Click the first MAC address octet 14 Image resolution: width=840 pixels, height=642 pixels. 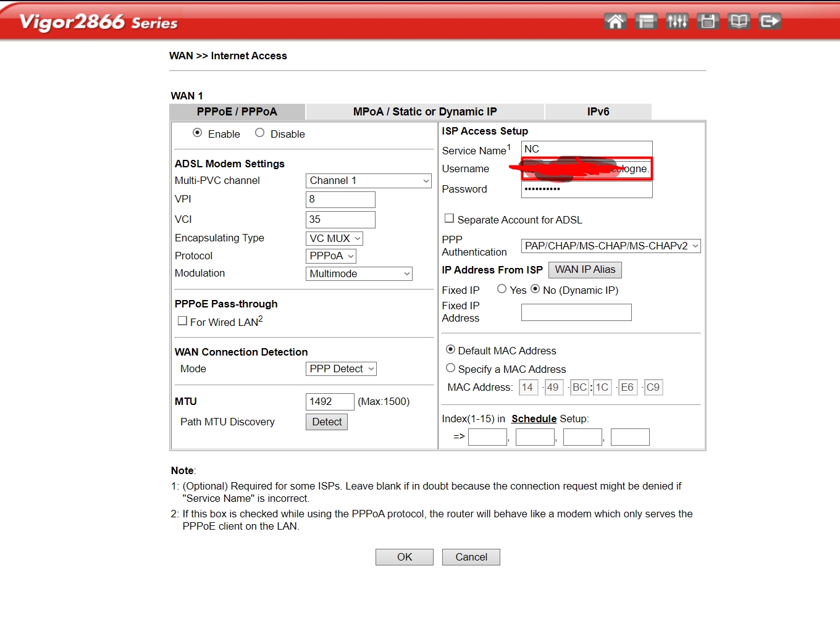click(527, 387)
